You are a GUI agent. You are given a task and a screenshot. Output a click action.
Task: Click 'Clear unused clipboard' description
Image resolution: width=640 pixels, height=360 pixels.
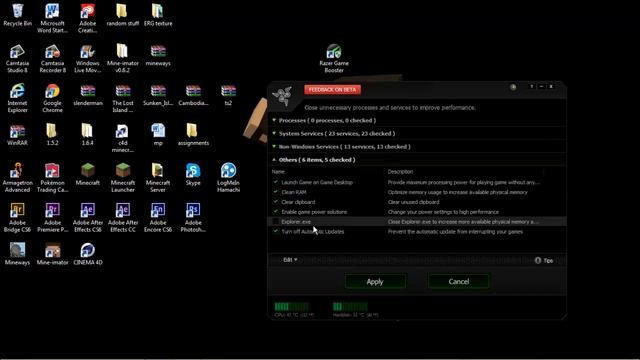[413, 202]
